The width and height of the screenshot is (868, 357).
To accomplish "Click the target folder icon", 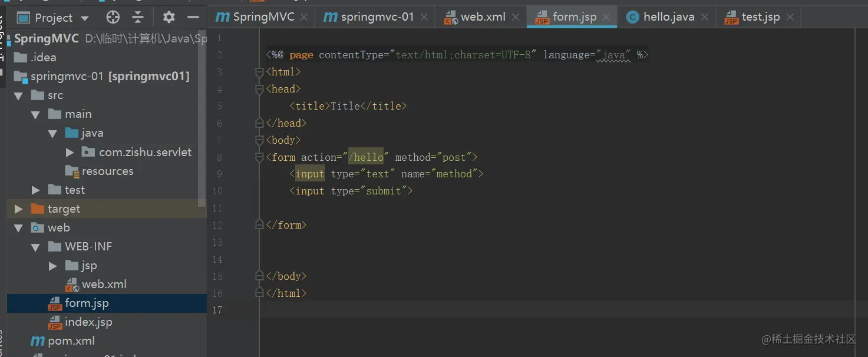I will pos(37,209).
